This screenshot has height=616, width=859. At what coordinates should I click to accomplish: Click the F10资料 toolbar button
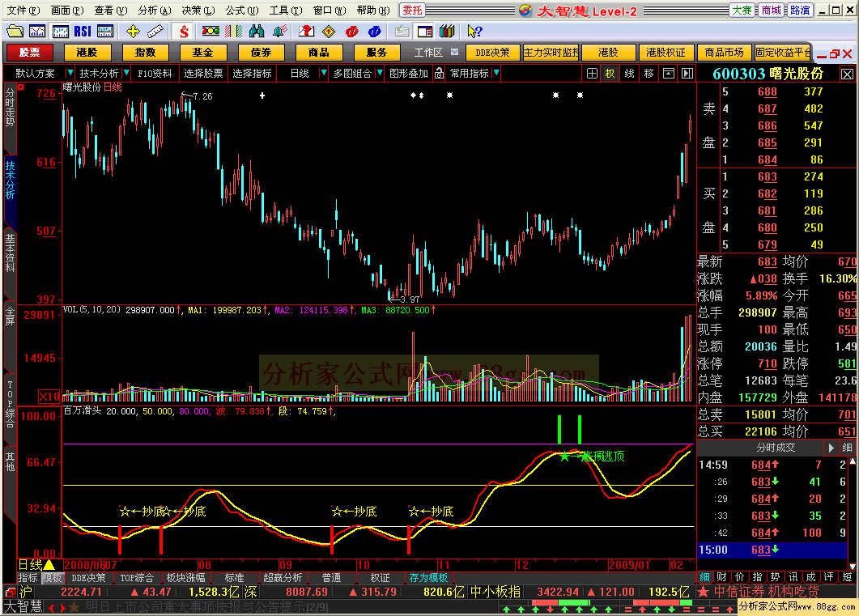(x=155, y=74)
